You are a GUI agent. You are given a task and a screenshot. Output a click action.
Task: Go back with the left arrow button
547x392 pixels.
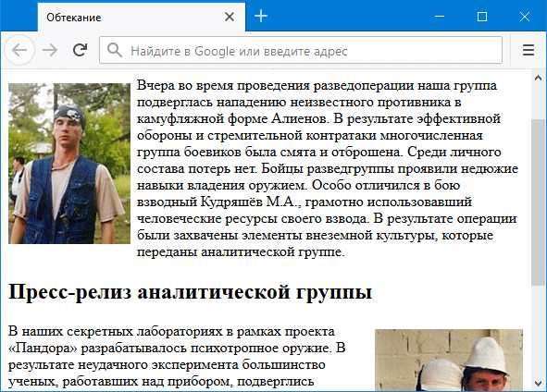(19, 51)
